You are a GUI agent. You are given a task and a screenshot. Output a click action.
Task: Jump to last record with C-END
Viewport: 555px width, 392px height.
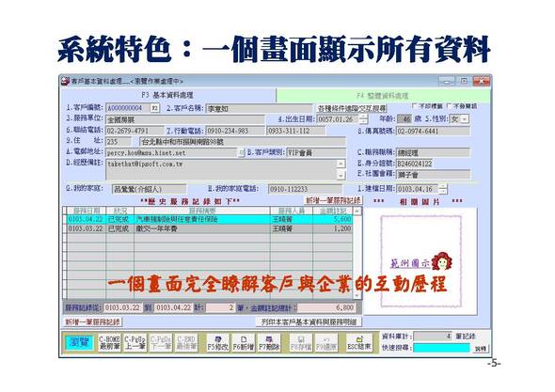coord(186,342)
